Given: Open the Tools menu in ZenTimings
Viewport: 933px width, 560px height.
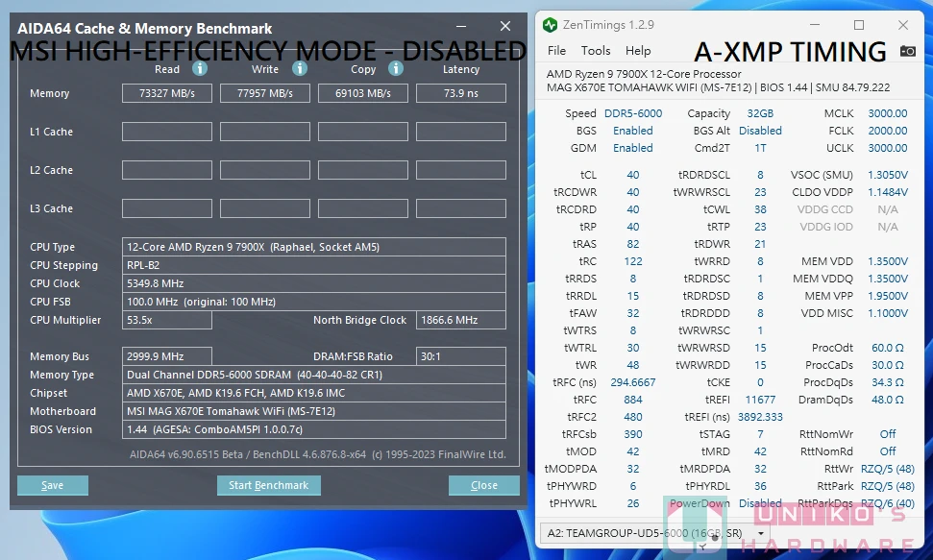Looking at the screenshot, I should click(x=596, y=51).
